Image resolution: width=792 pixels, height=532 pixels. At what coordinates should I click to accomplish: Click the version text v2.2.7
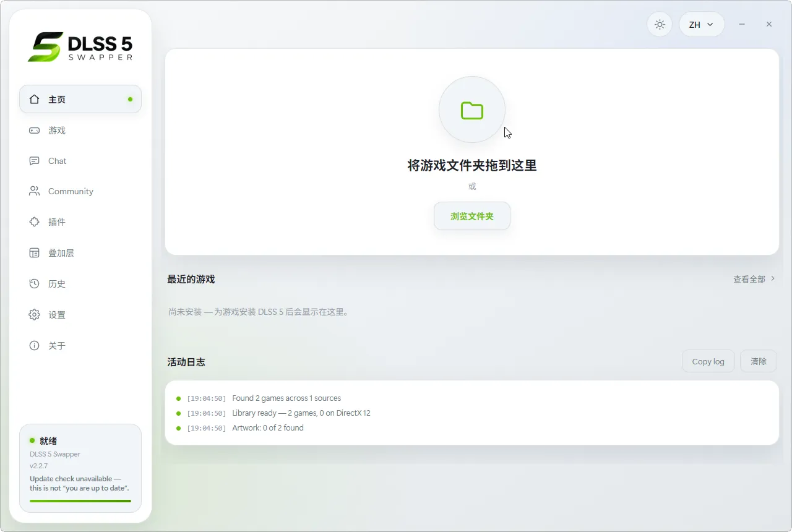point(38,466)
